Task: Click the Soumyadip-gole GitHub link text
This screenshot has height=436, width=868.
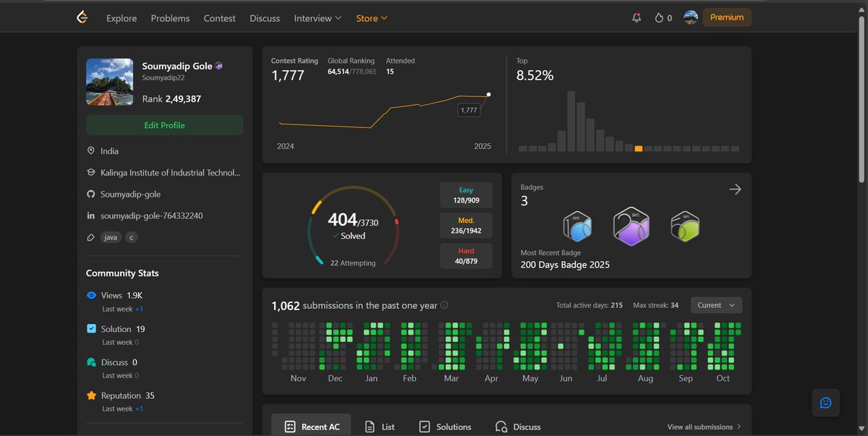Action: pos(131,195)
